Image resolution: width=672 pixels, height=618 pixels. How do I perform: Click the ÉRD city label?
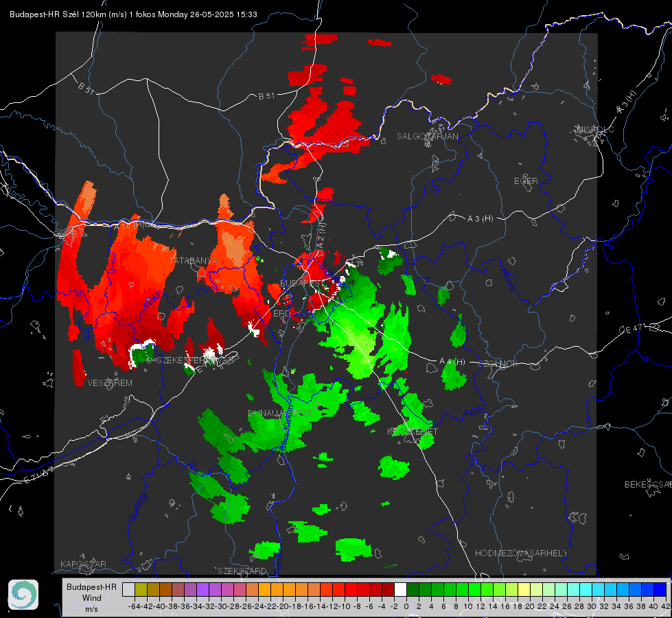click(x=281, y=314)
